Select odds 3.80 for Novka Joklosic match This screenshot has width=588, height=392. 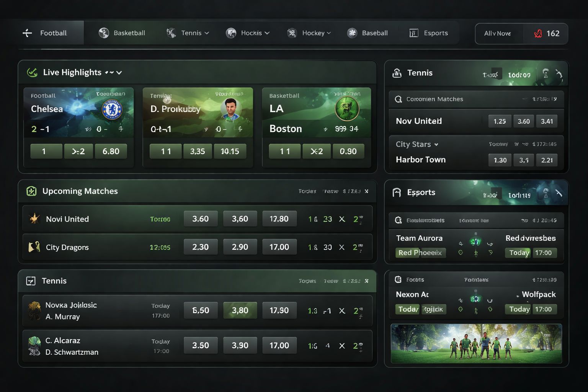click(x=240, y=310)
